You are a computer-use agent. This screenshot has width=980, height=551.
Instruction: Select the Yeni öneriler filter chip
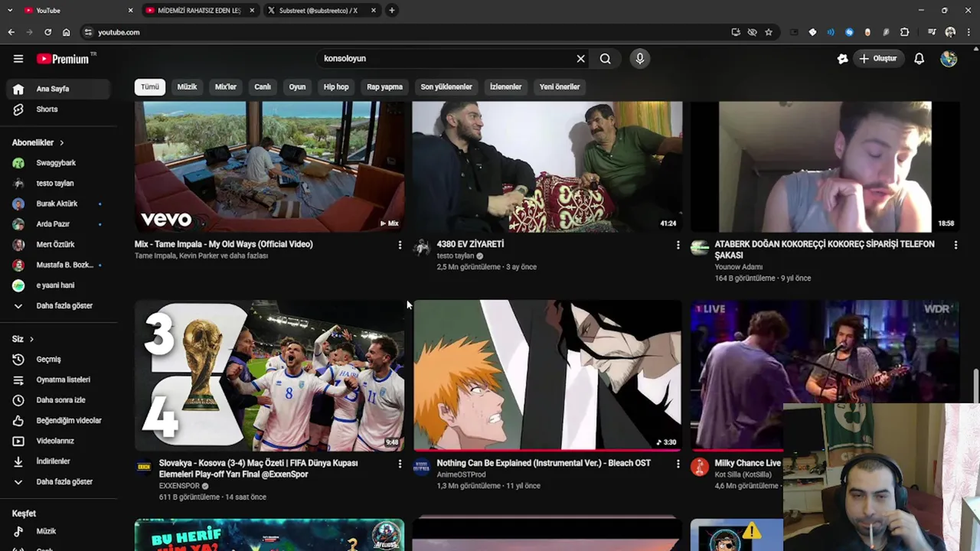(560, 86)
